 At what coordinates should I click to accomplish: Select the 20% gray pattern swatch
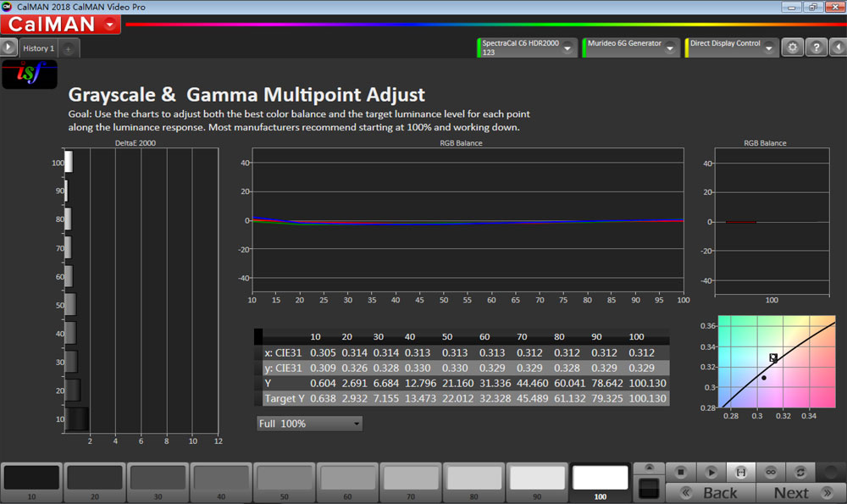[95, 482]
